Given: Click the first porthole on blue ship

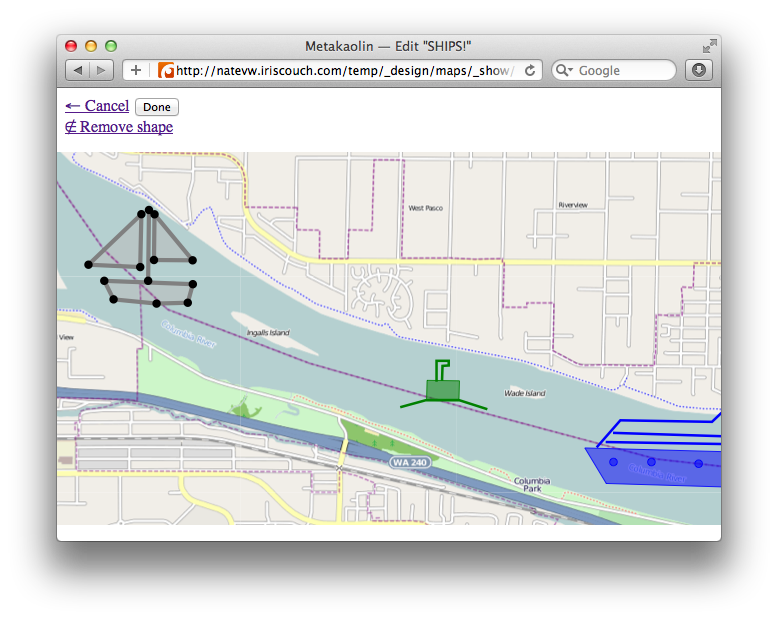Looking at the screenshot, I should pyautogui.click(x=613, y=462).
